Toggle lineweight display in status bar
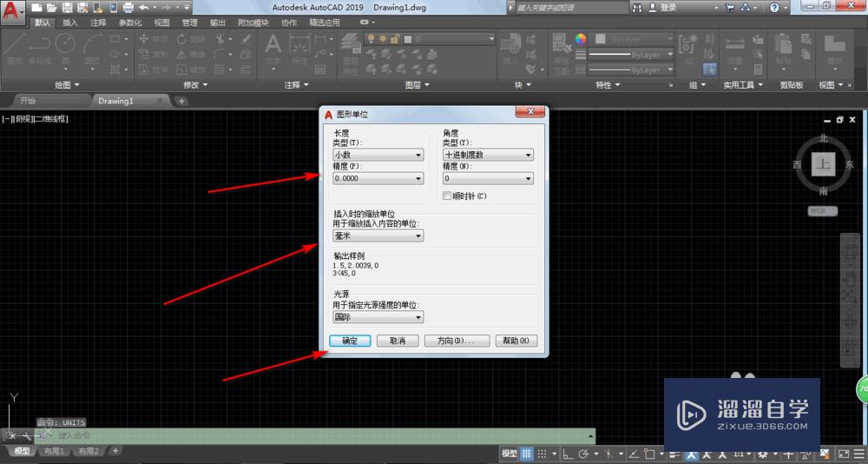Image resolution: width=868 pixels, height=464 pixels. (674, 454)
